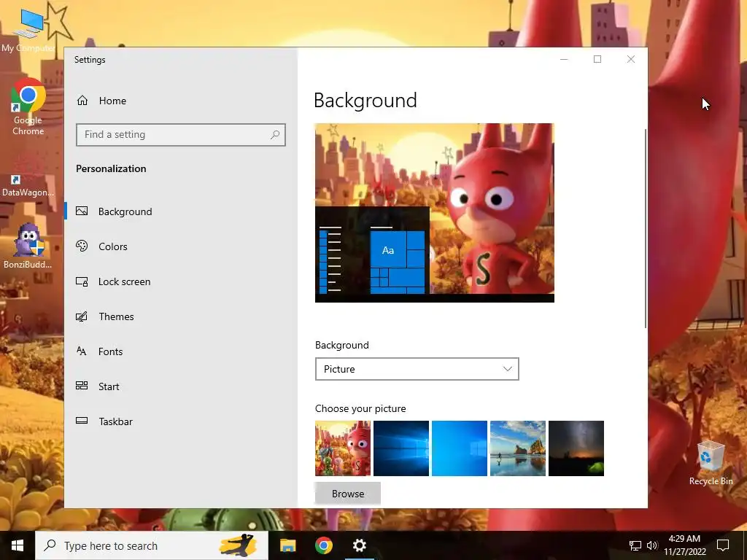Select the Taskbar icon in sidebar

pos(82,421)
